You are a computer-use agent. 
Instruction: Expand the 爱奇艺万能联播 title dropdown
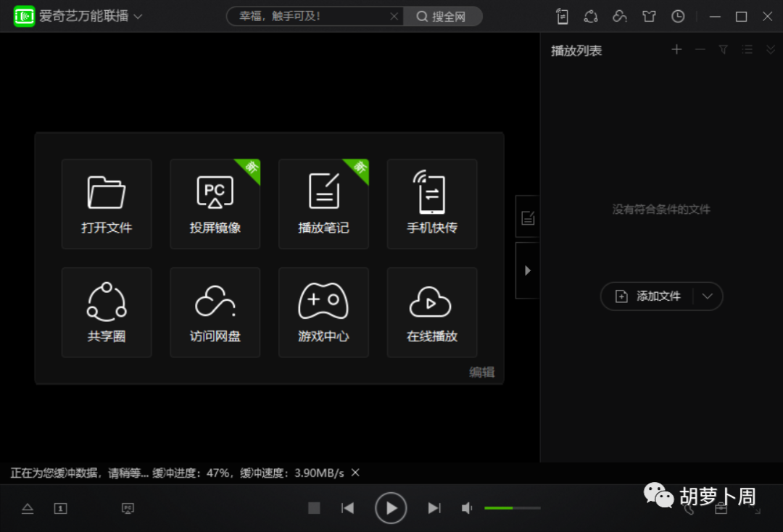138,17
